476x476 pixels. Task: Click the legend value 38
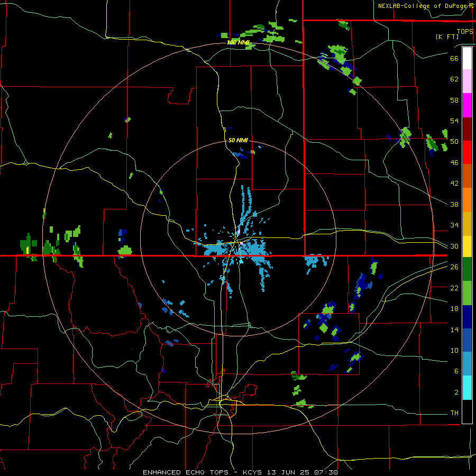454,204
